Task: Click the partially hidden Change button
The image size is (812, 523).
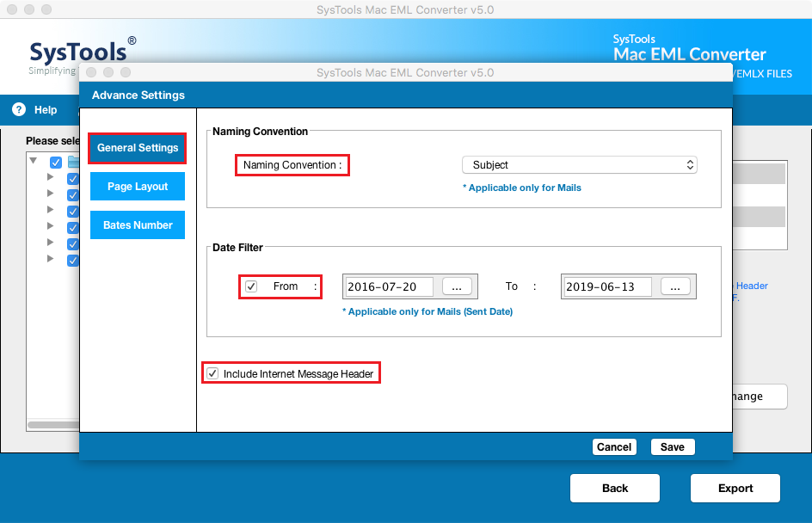Action: pyautogui.click(x=760, y=397)
